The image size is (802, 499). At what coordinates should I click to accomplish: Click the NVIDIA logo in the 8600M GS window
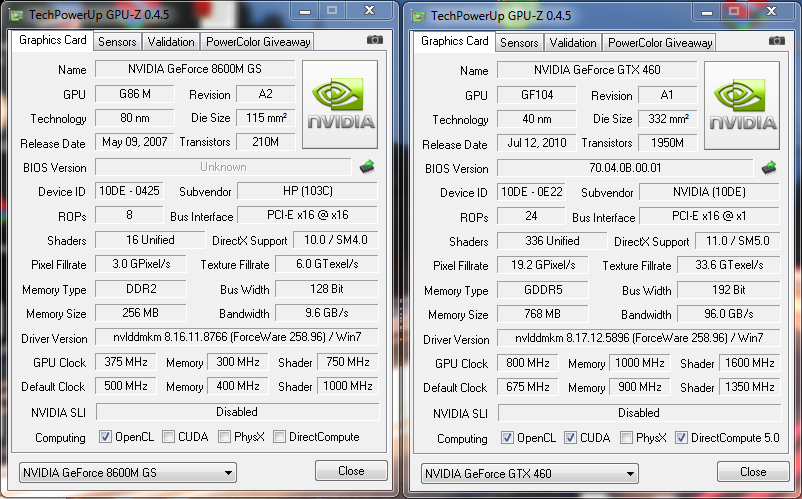click(340, 104)
